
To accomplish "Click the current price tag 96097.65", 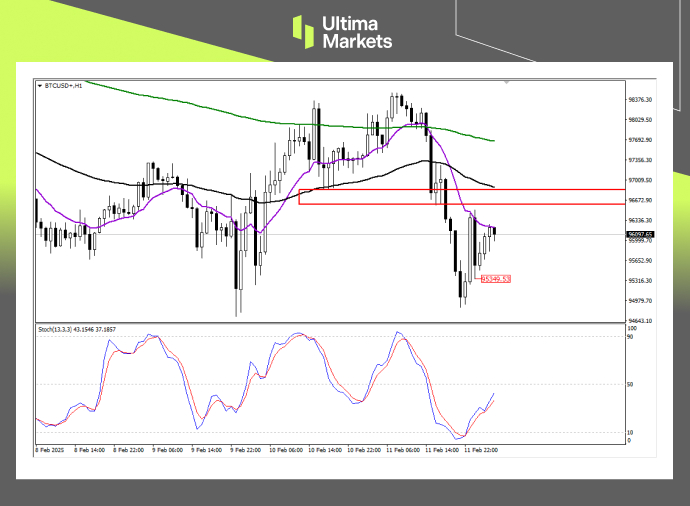I will click(x=641, y=233).
